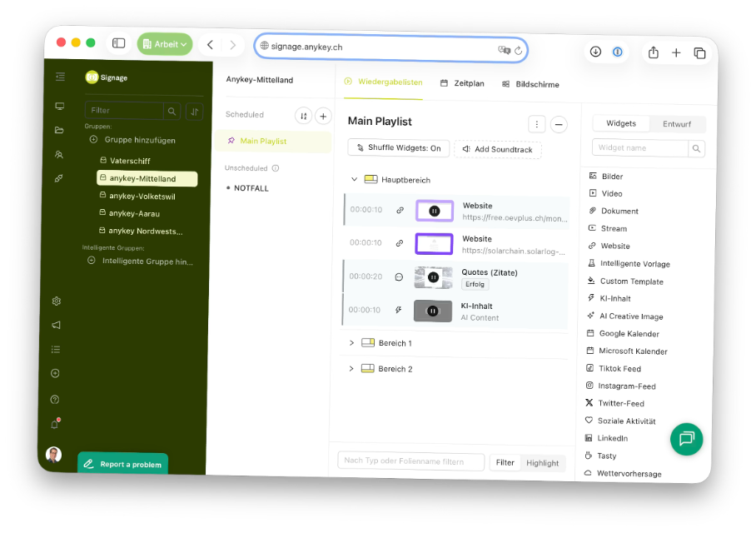
Task: Expand the Bereich 1 section
Action: (x=351, y=342)
